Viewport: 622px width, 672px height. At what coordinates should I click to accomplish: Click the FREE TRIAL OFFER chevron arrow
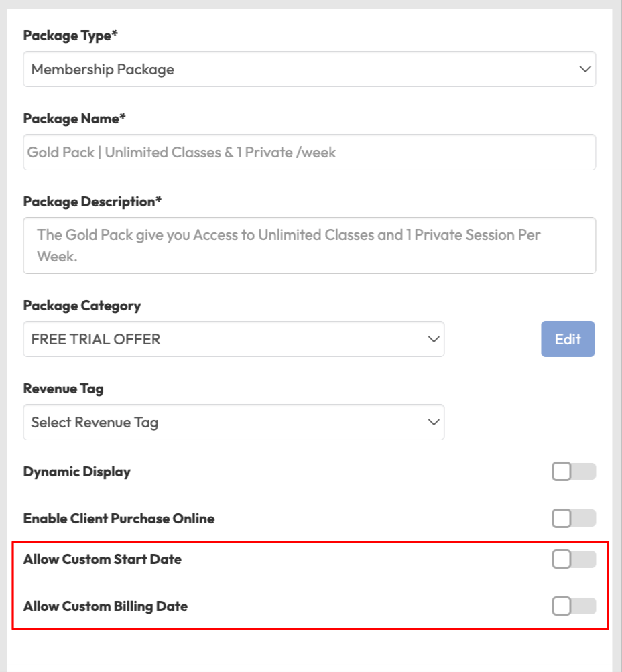click(x=434, y=339)
